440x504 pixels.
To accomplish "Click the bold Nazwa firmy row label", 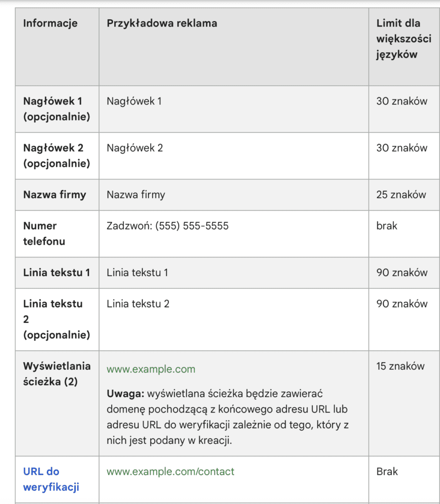I will [x=55, y=194].
